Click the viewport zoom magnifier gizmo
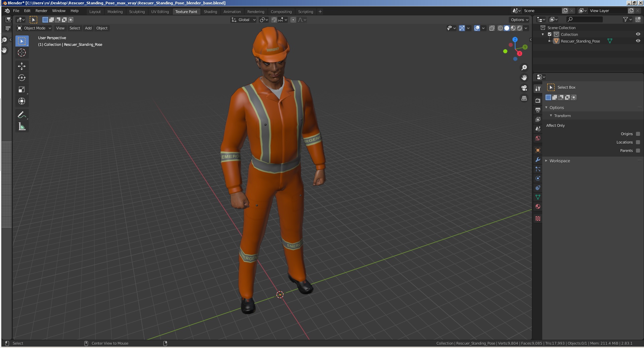 point(524,68)
